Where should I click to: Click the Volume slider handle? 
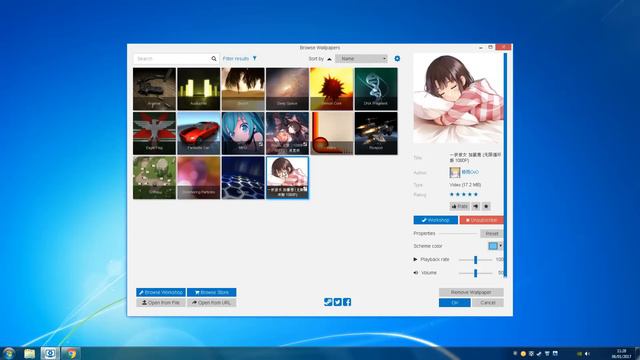[476, 273]
